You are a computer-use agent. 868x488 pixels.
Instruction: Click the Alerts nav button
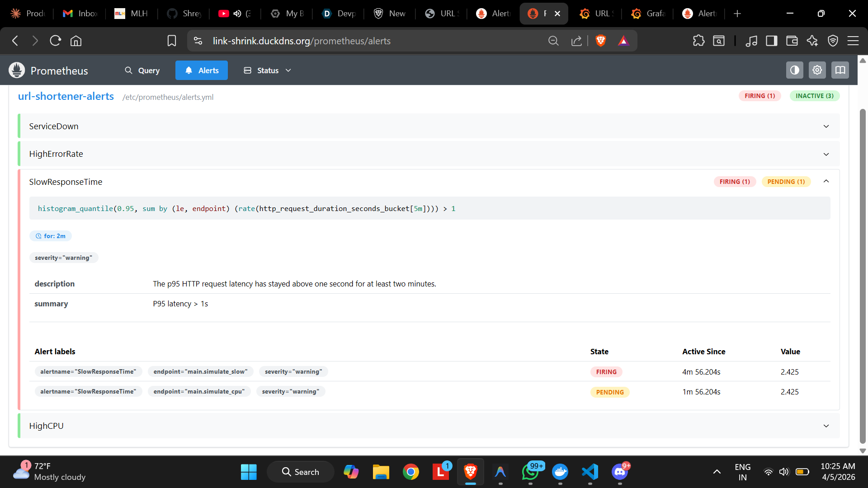click(202, 70)
